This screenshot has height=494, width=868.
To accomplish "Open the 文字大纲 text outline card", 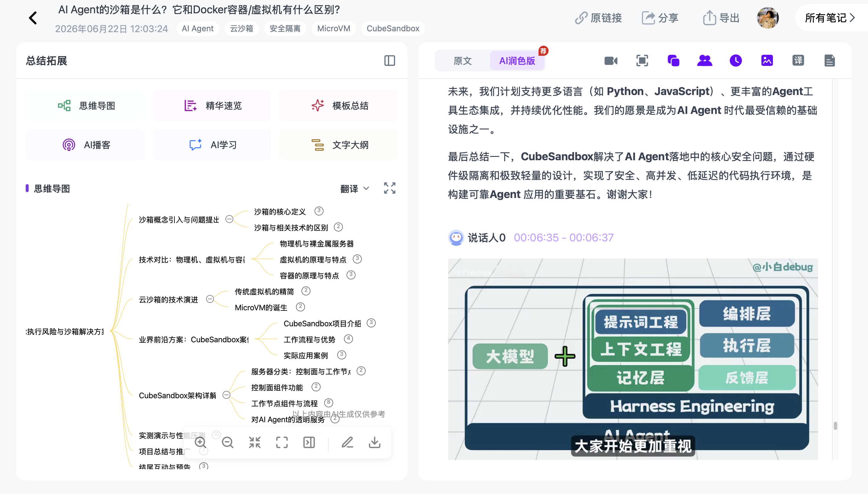I will (338, 145).
